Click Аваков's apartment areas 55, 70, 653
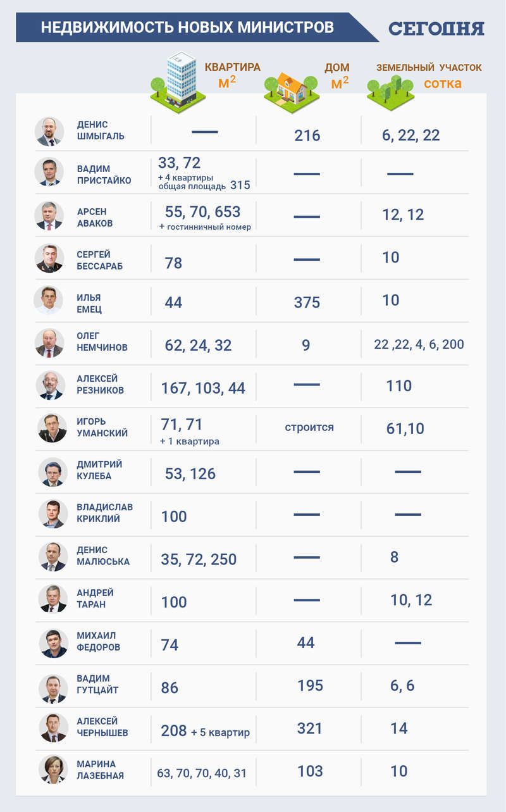506x812 pixels. coord(202,211)
